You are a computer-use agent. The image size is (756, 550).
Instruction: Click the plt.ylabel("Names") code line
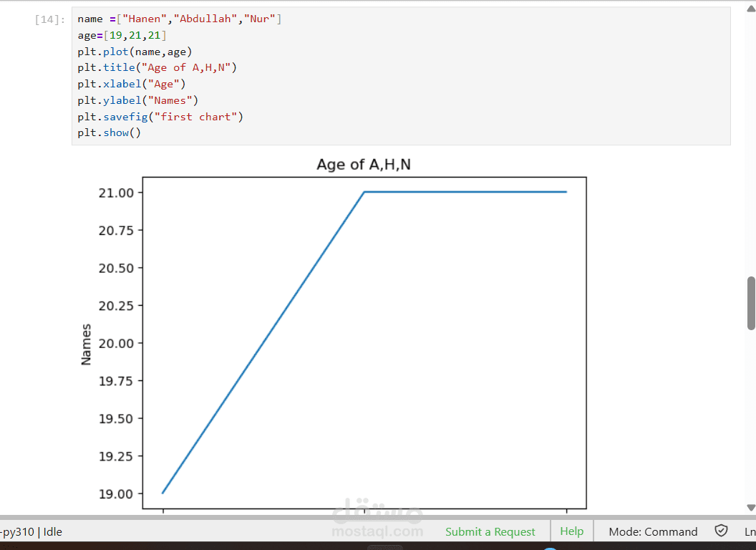(138, 100)
